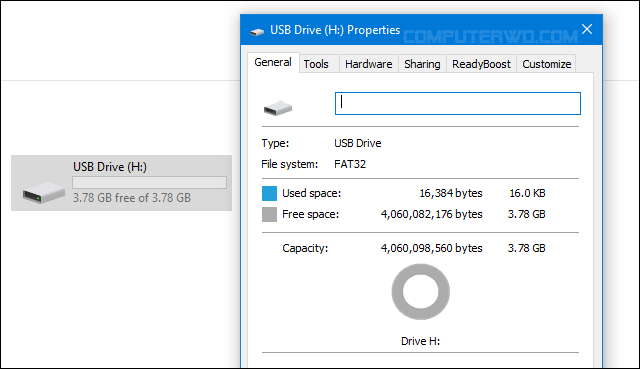The image size is (640, 369).
Task: Click the drive label text field
Action: point(458,103)
